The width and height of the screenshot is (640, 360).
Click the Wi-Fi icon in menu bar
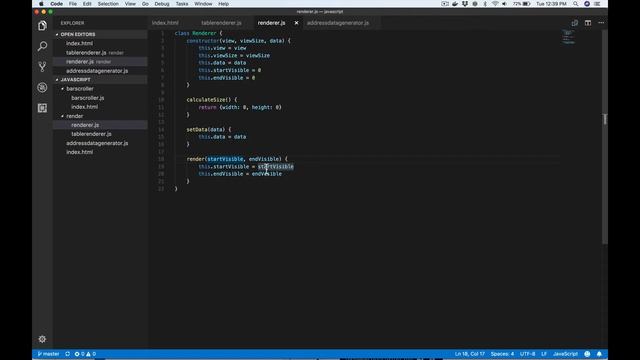pos(495,4)
